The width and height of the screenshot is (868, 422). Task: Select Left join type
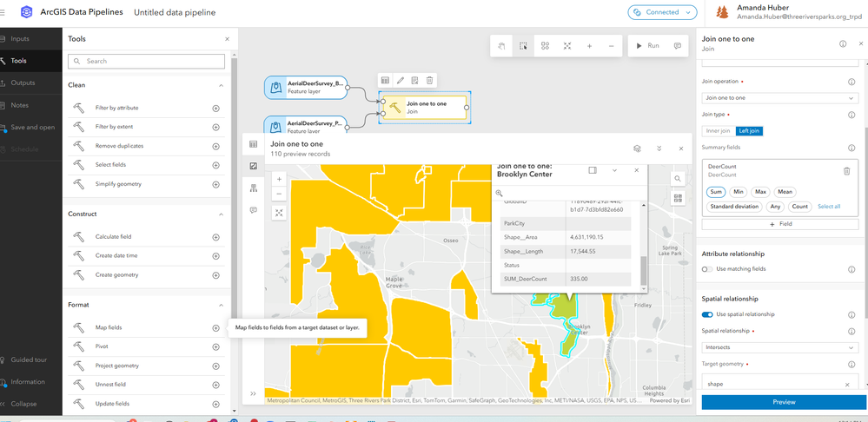(750, 131)
